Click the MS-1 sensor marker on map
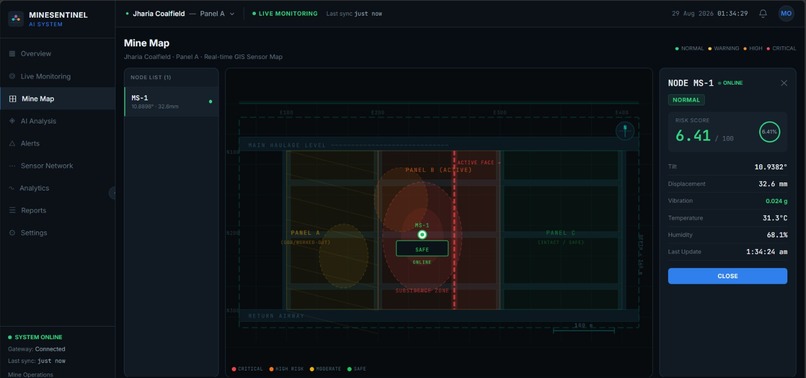Viewport: 806px width, 378px height. (422, 235)
